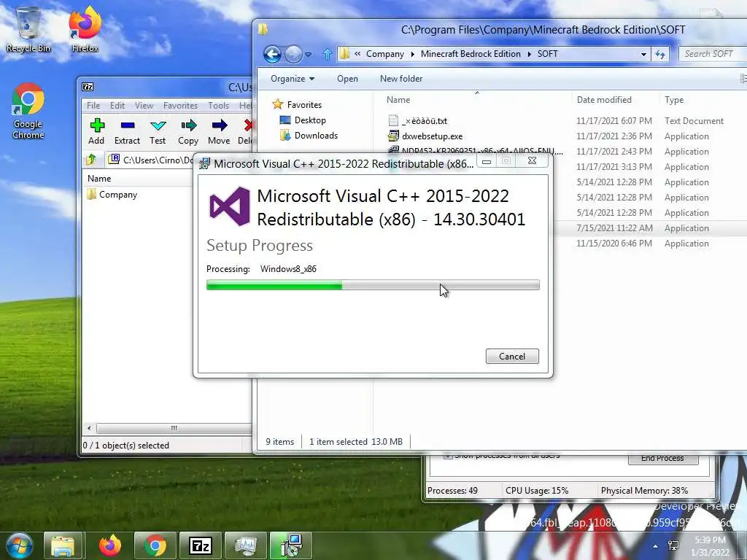Open the 7-Zip Tools menu

point(218,105)
